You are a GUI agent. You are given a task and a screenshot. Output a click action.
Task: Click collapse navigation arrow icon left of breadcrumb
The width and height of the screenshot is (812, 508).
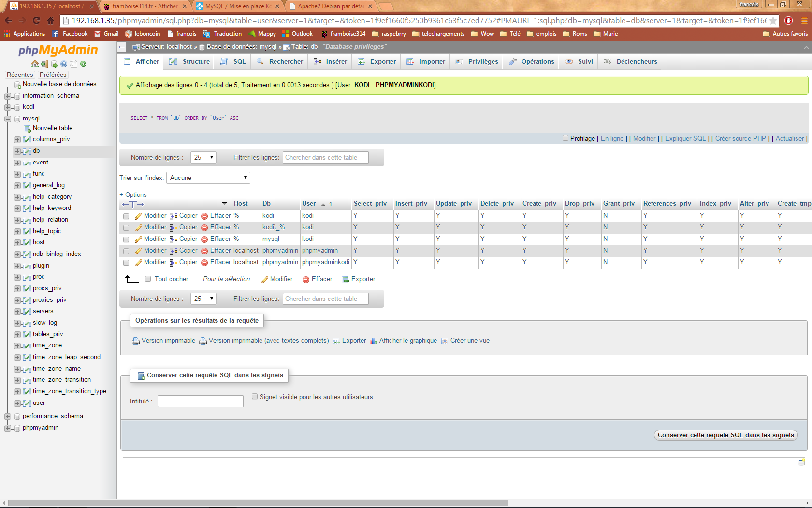(x=122, y=47)
